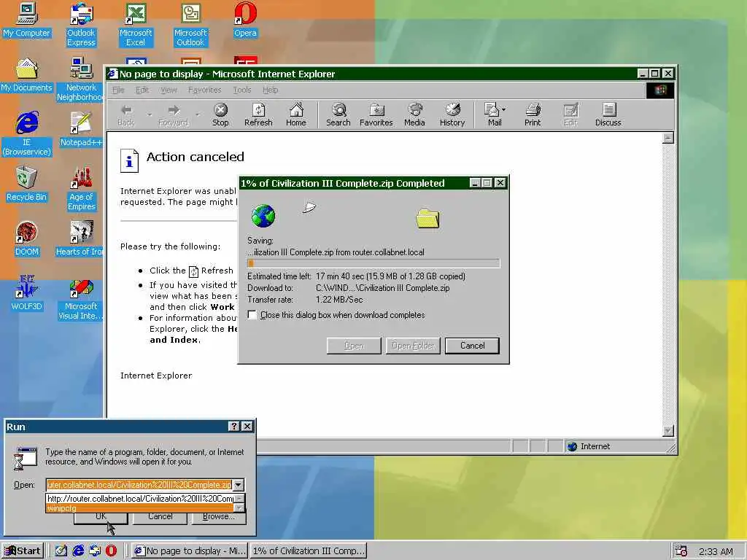Open the Media toolbar button
The image size is (747, 560).
(414, 114)
